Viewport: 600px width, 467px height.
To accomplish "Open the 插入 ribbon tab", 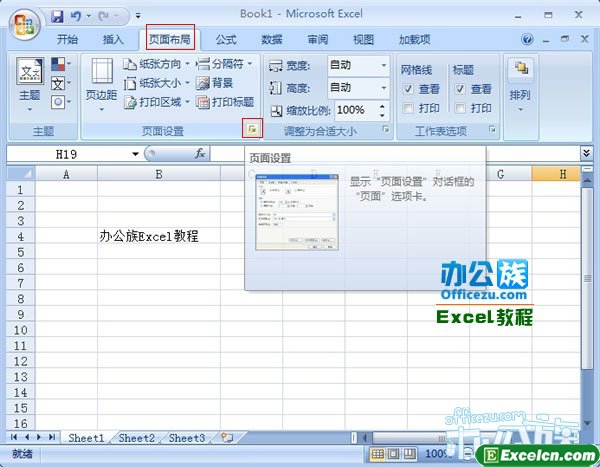I will point(113,39).
